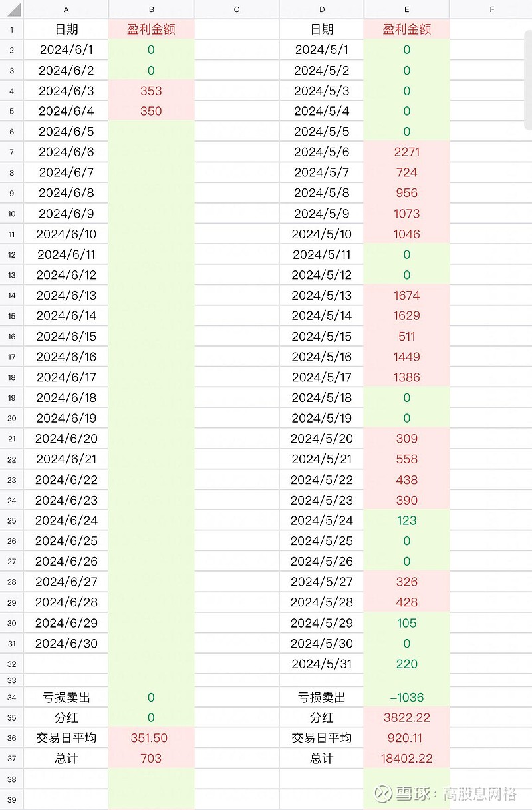Click the cell with value 353
Image resolution: width=532 pixels, height=810 pixels.
click(152, 91)
